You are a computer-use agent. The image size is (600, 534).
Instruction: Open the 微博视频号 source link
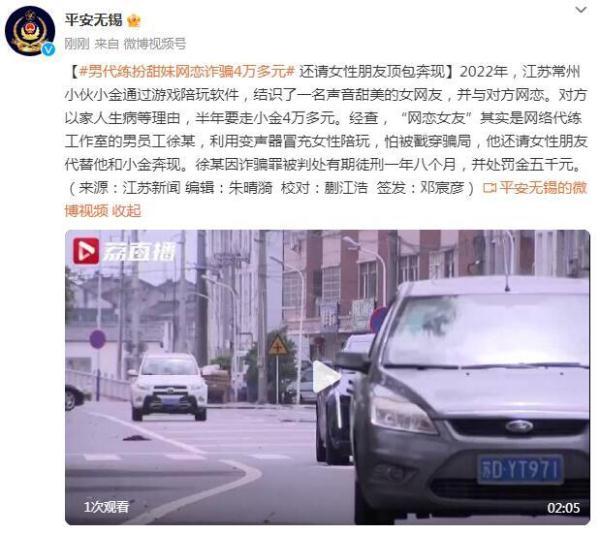point(155,44)
